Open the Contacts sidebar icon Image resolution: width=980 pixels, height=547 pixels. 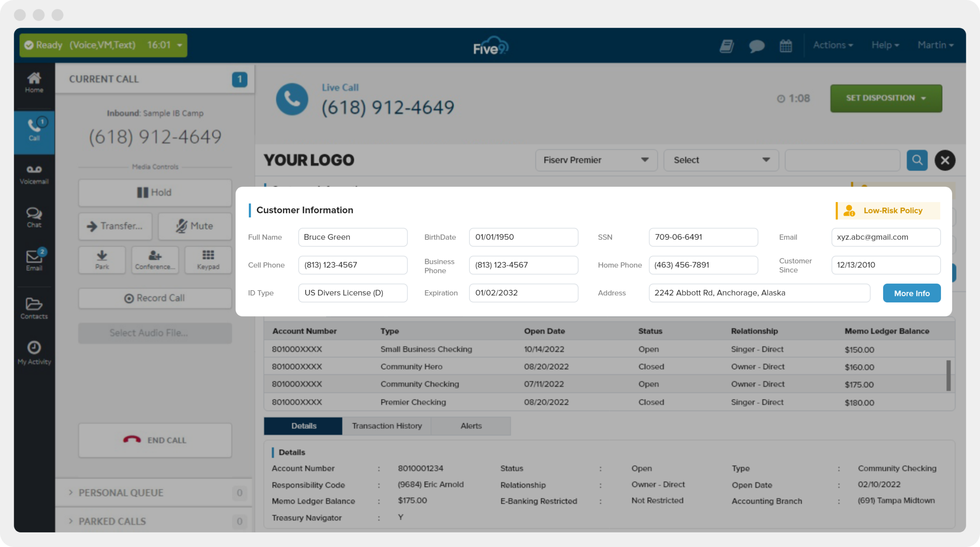pyautogui.click(x=34, y=309)
